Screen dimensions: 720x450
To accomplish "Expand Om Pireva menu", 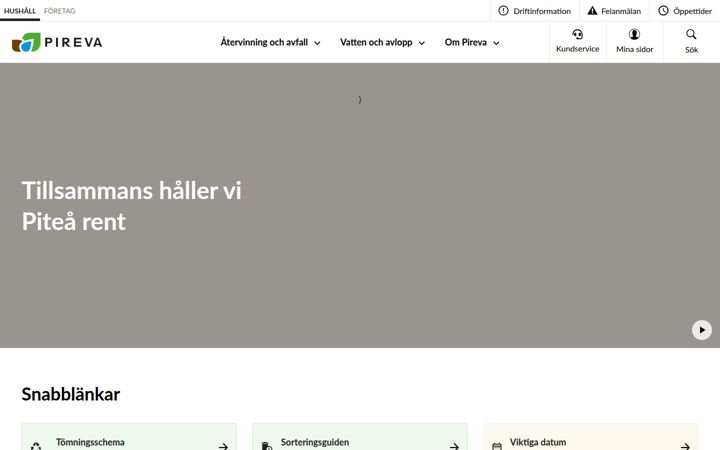I will tap(472, 42).
